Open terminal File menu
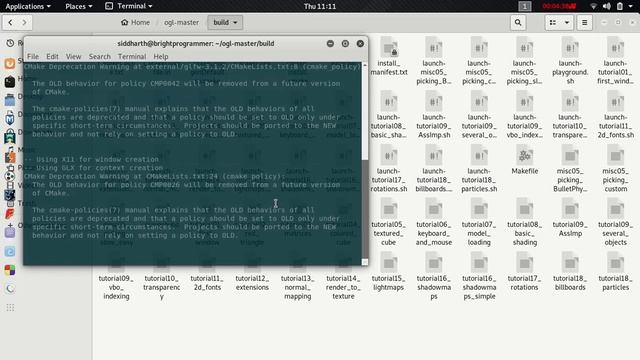Viewport: 640px width, 360px height. click(x=33, y=56)
